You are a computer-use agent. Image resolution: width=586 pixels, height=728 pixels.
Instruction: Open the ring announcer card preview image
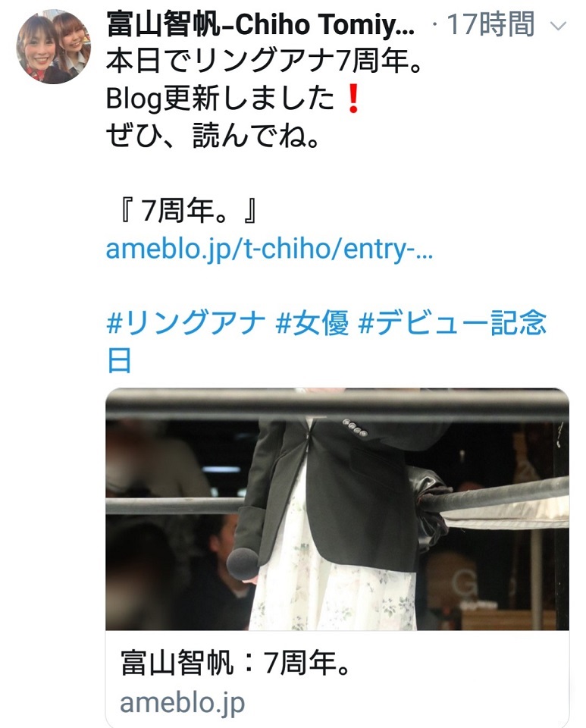[x=337, y=509]
